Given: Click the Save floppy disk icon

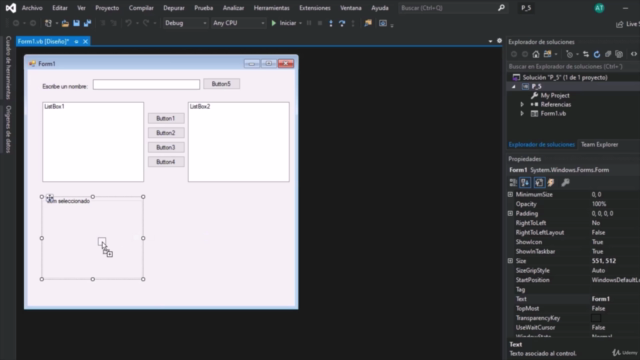Looking at the screenshot, I should pos(76,23).
